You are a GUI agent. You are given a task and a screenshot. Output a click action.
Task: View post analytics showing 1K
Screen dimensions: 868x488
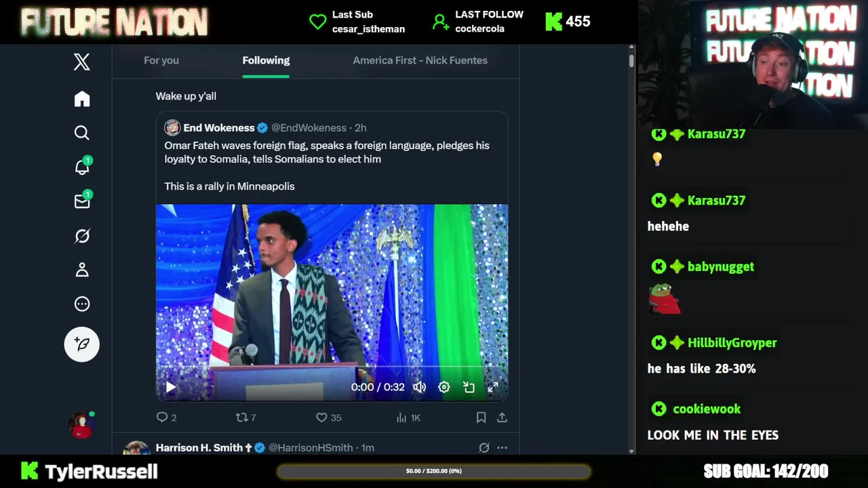[x=409, y=418]
